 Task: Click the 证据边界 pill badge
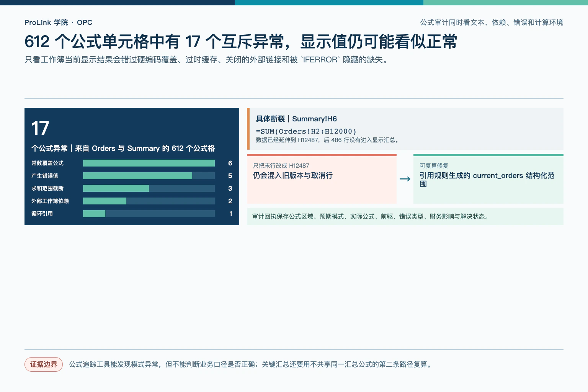[44, 364]
